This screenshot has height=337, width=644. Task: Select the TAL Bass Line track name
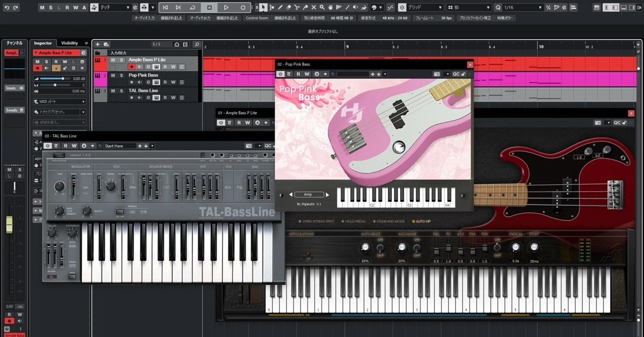tap(143, 91)
